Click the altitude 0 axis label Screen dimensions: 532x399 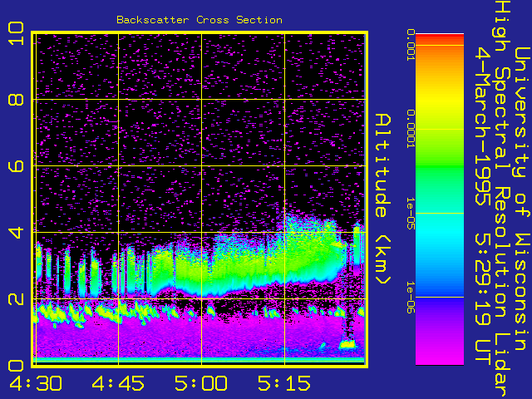(16, 366)
